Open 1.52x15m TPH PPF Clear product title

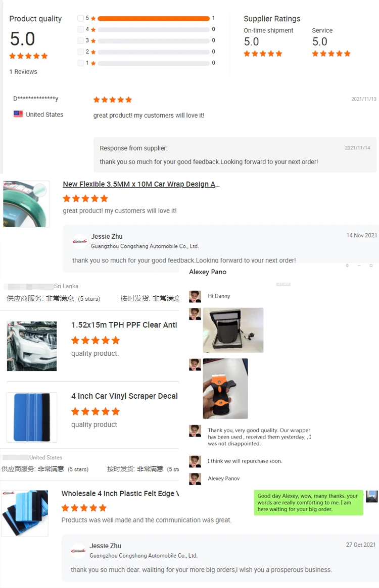(x=124, y=325)
